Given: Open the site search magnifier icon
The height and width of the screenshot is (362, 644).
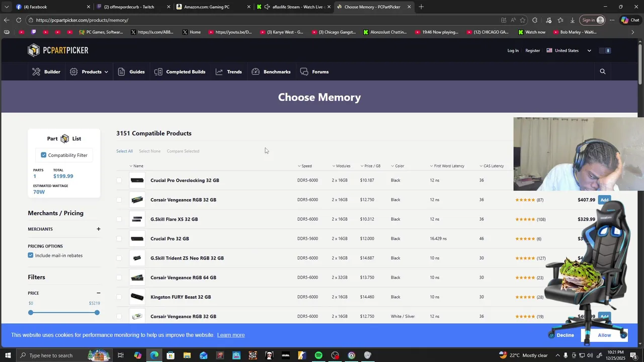Looking at the screenshot, I should point(602,71).
